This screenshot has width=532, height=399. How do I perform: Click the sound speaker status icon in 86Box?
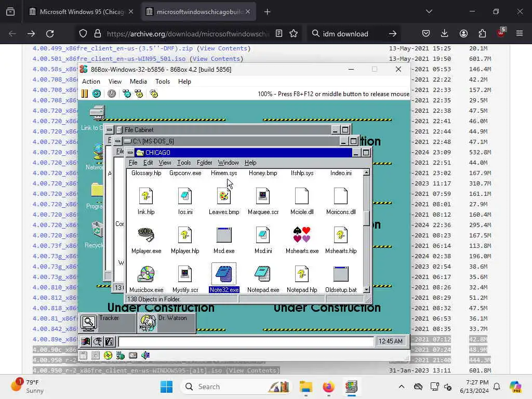[145, 355]
